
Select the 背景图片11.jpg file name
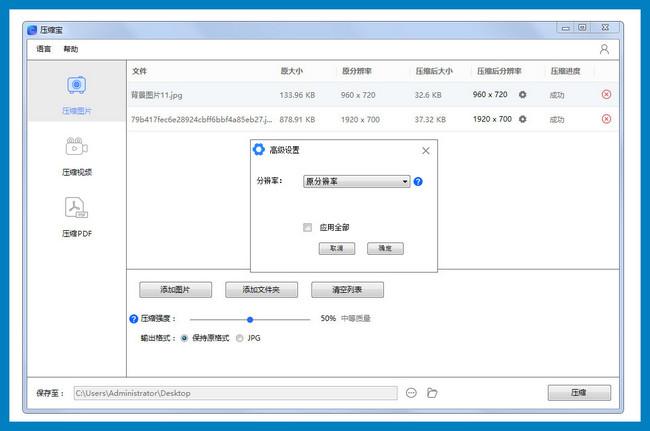pos(157,95)
